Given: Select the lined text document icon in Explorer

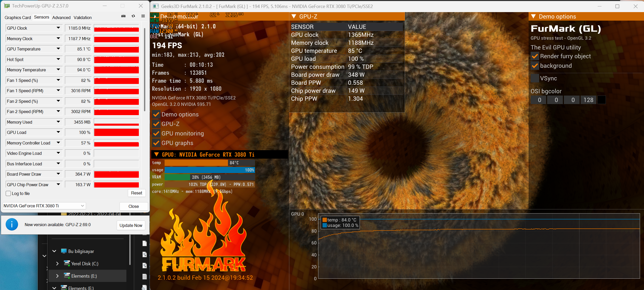Looking at the screenshot, I should pos(145,277).
